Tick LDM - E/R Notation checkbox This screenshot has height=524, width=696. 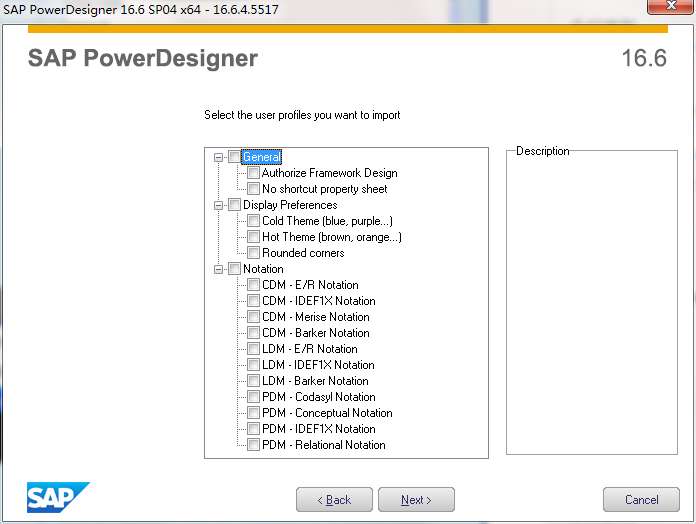tap(253, 348)
